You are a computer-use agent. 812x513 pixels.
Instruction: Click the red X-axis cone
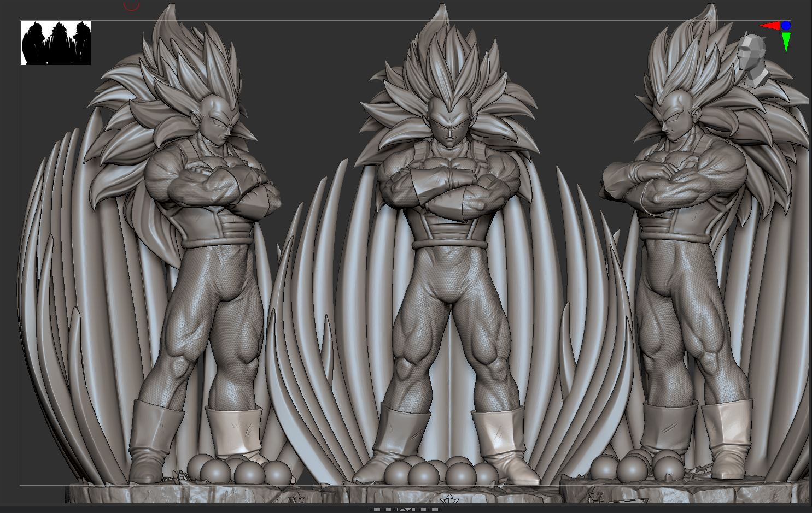(770, 25)
